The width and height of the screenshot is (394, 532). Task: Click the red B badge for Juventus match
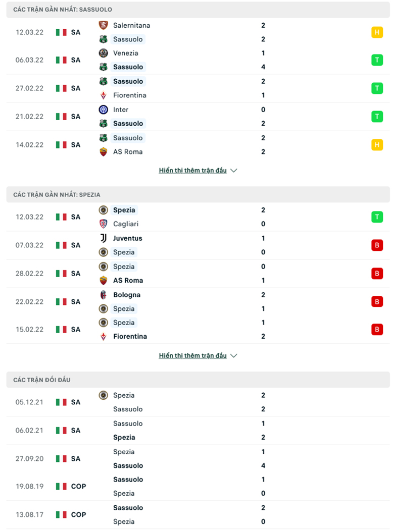pos(377,245)
